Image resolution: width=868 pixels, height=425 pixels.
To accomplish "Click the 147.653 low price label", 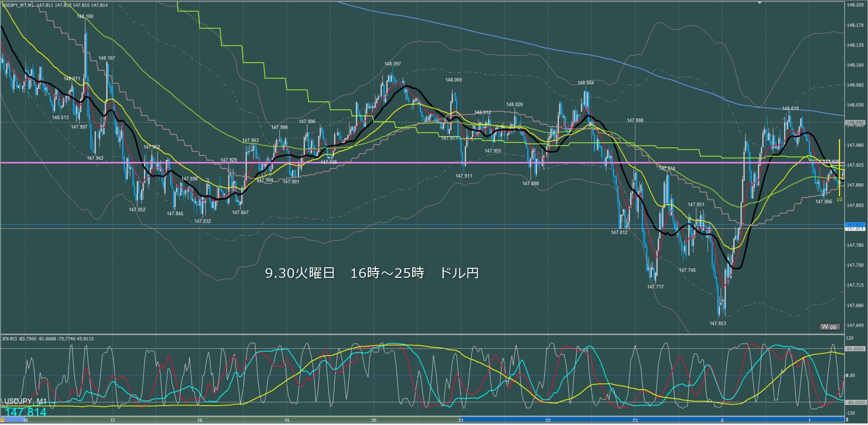I will tap(717, 324).
